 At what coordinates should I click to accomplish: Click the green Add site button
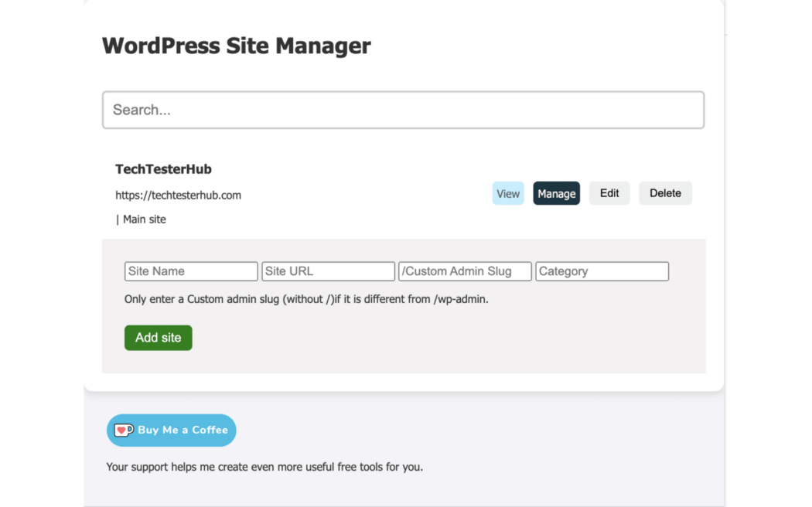[158, 338]
